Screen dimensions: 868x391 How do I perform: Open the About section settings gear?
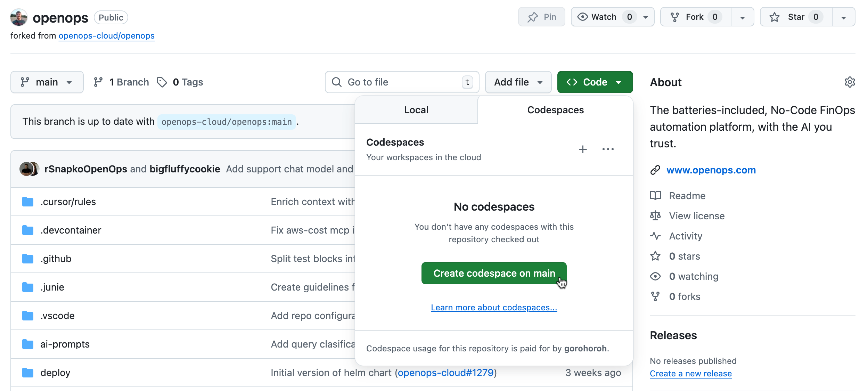[850, 82]
